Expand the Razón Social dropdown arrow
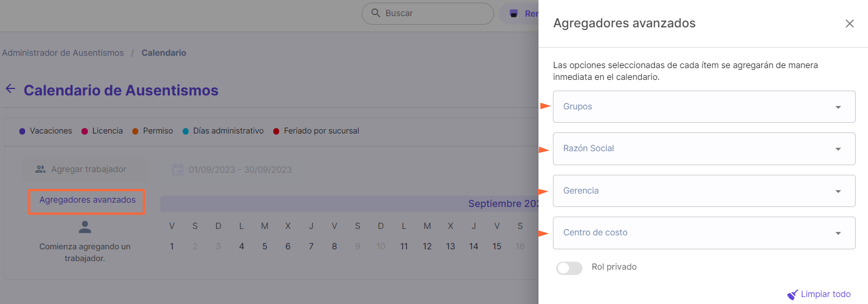 pyautogui.click(x=838, y=149)
